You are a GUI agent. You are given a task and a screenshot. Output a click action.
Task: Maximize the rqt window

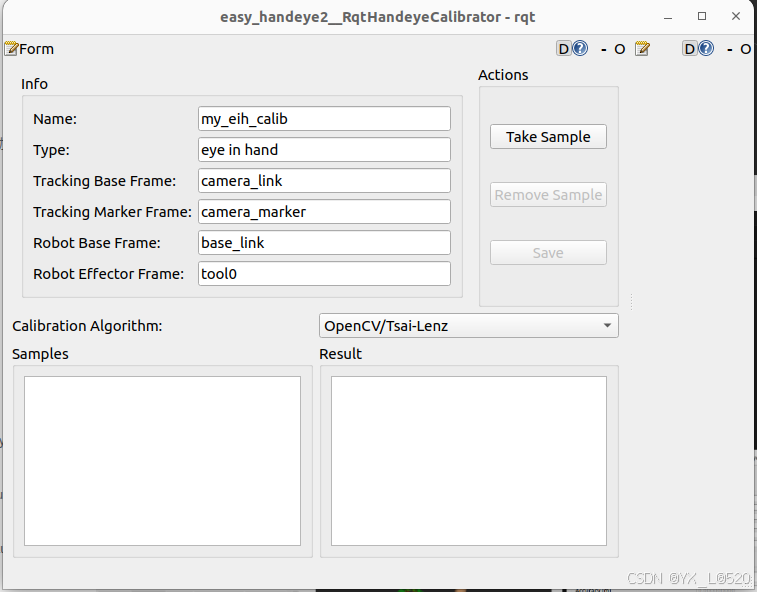pyautogui.click(x=702, y=16)
